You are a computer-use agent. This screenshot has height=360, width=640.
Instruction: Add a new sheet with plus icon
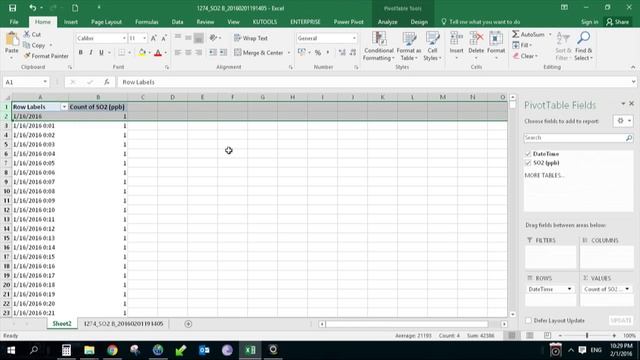click(x=188, y=324)
